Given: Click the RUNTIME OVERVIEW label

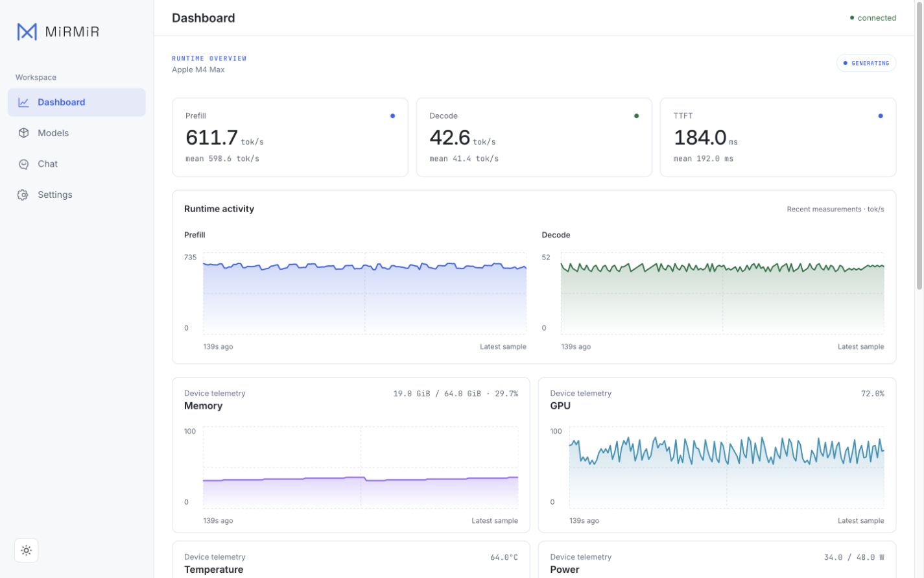Looking at the screenshot, I should [209, 58].
